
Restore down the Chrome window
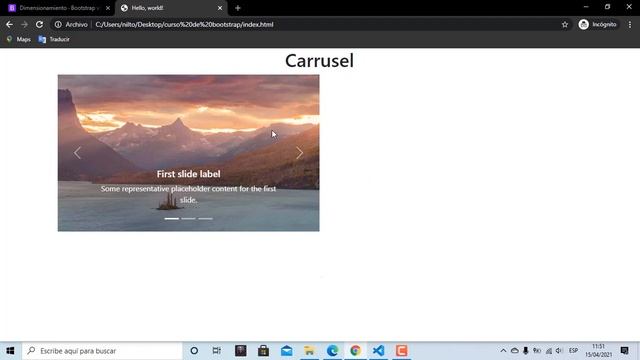pyautogui.click(x=607, y=7)
